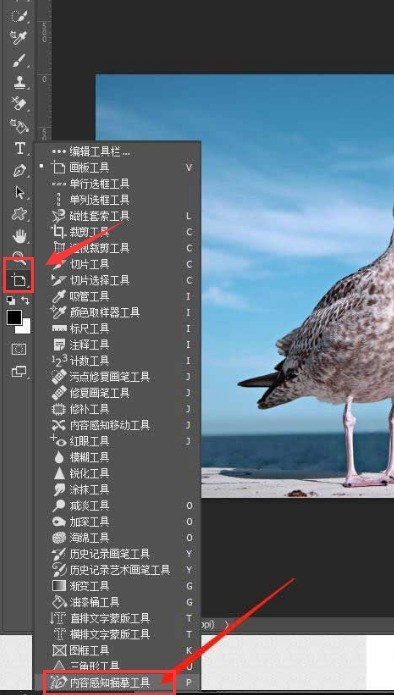This screenshot has width=394, height=695.
Task: Activate 模糊工具 from the flyout
Action: point(118,457)
